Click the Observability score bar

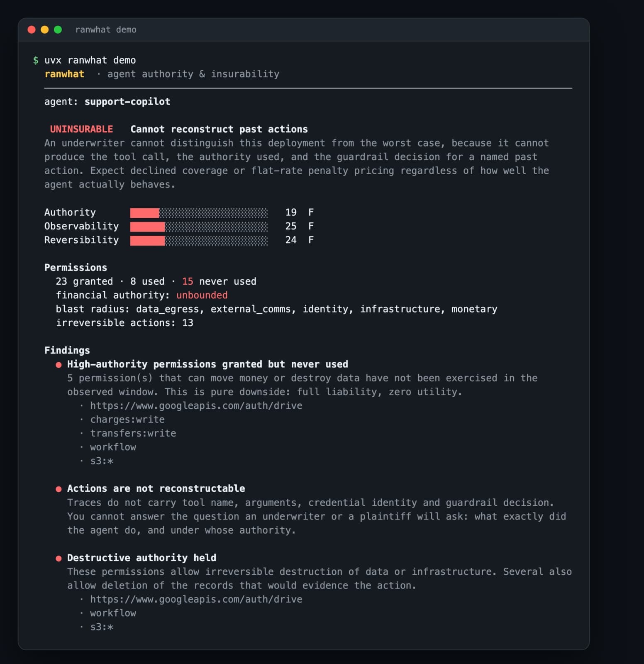tap(199, 227)
